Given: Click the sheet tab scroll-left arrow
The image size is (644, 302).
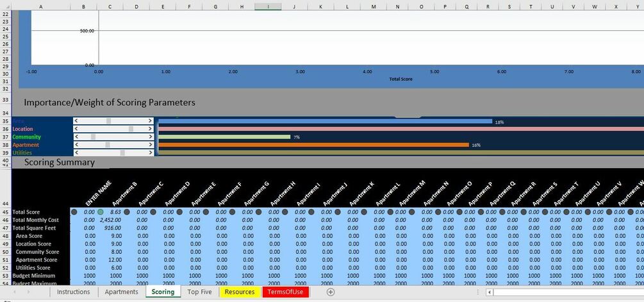Looking at the screenshot, I should (15, 292).
